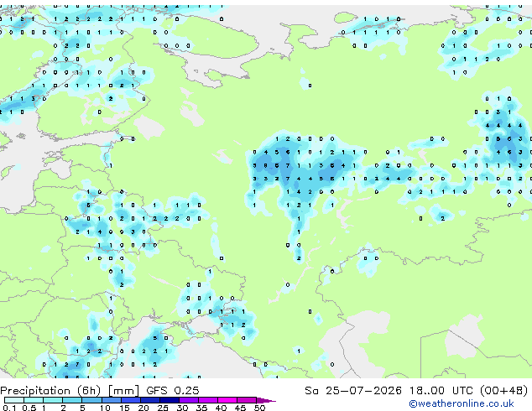Select the 45–50 mm legend color swatch
The width and height of the screenshot is (532, 411).
pyautogui.click(x=247, y=400)
